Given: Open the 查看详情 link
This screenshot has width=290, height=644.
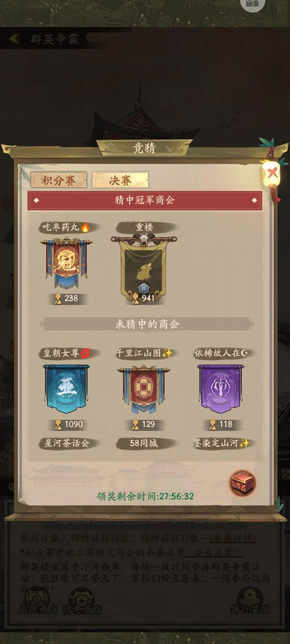Looking at the screenshot, I should pyautogui.click(x=233, y=538).
